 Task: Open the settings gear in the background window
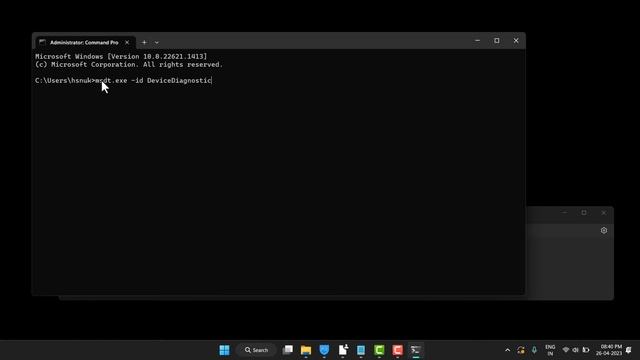(604, 230)
